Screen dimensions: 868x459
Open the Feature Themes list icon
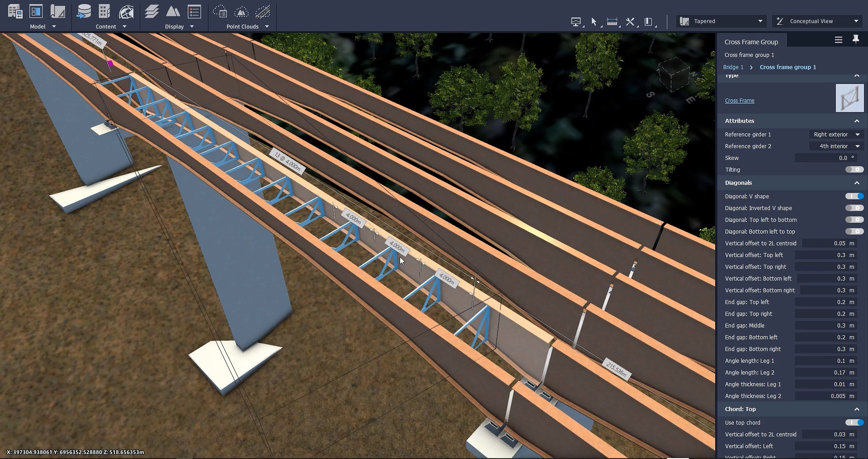194,12
